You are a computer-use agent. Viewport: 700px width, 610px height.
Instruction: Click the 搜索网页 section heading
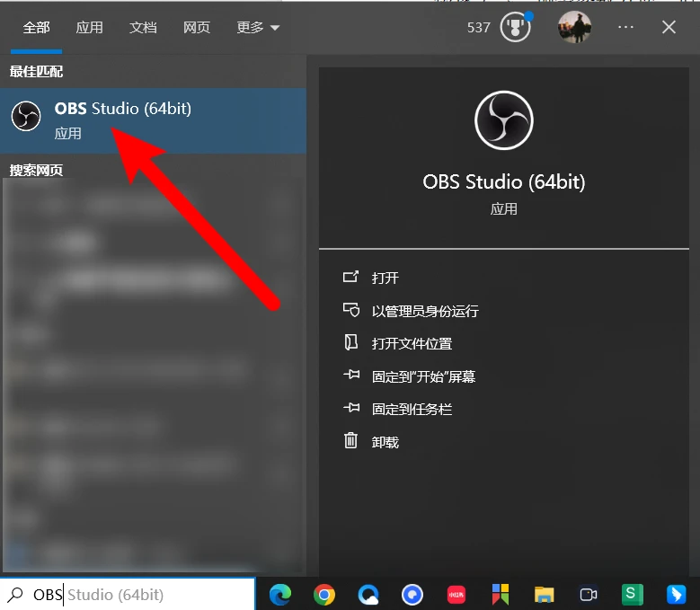pyautogui.click(x=36, y=170)
